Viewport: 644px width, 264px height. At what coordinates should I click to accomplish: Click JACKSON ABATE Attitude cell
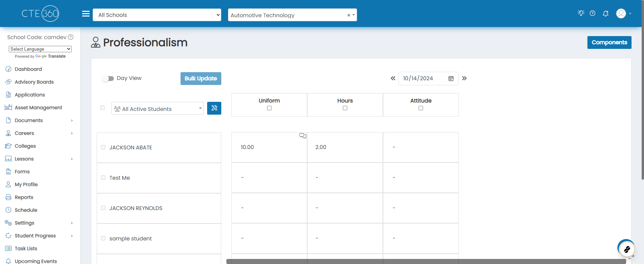pyautogui.click(x=421, y=147)
